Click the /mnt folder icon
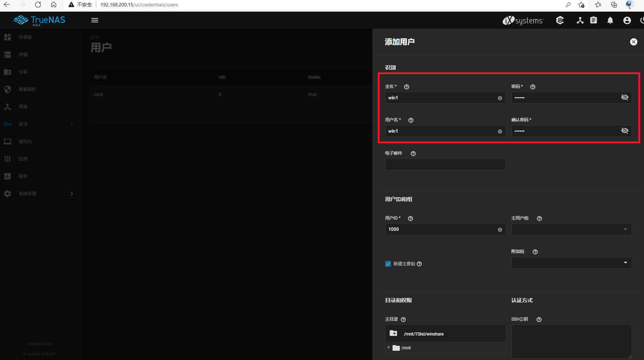Screen dimensions: 644x360 point(396,348)
